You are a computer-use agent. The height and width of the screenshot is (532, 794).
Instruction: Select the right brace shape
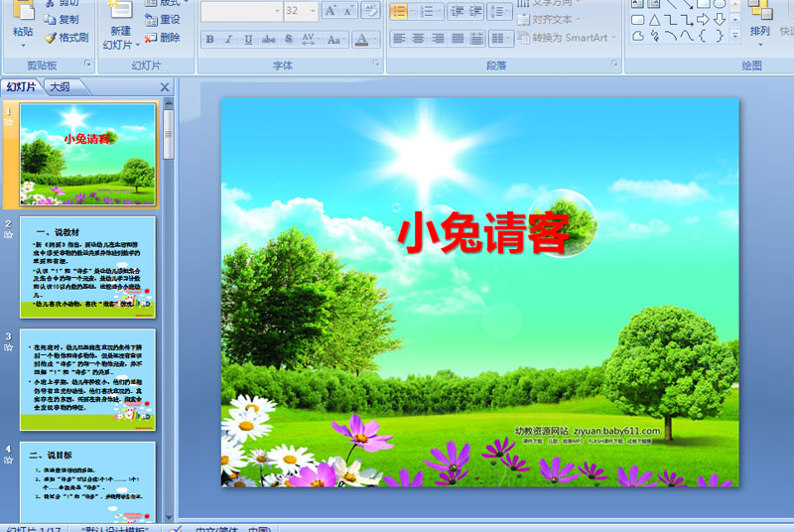(x=719, y=36)
